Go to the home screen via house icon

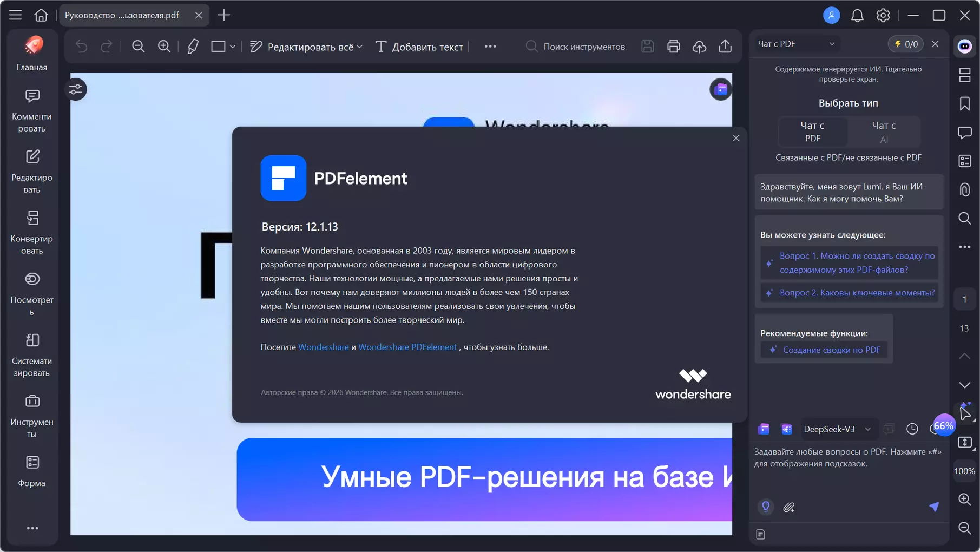(x=41, y=15)
